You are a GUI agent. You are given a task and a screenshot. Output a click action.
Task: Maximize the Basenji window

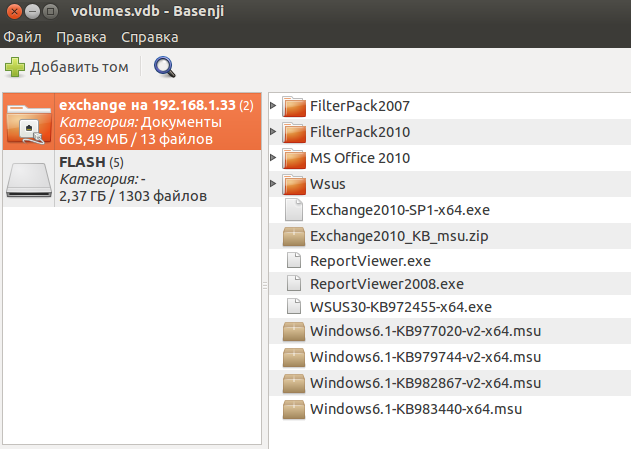51,11
